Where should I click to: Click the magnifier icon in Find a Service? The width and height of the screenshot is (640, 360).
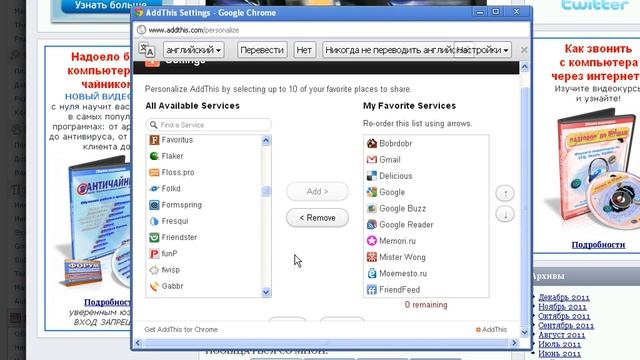click(153, 125)
